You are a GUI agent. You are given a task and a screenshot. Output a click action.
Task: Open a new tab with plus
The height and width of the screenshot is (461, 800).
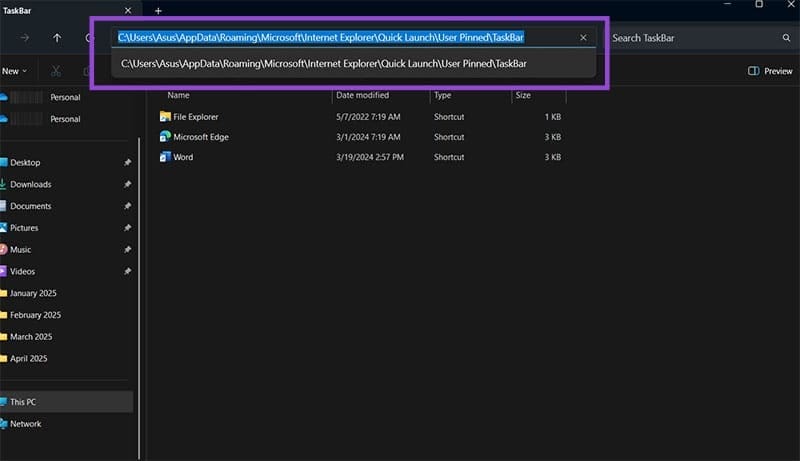coord(158,10)
